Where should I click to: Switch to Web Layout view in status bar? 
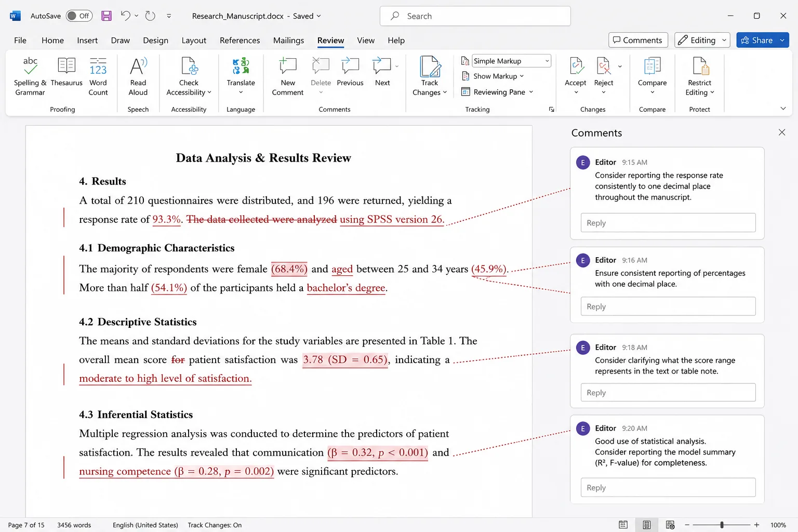tap(670, 525)
